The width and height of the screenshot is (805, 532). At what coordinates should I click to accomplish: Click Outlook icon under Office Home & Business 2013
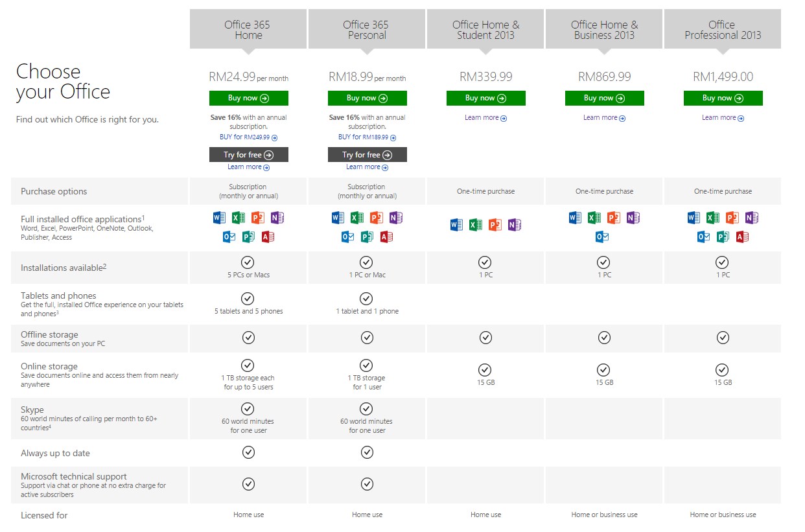602,237
